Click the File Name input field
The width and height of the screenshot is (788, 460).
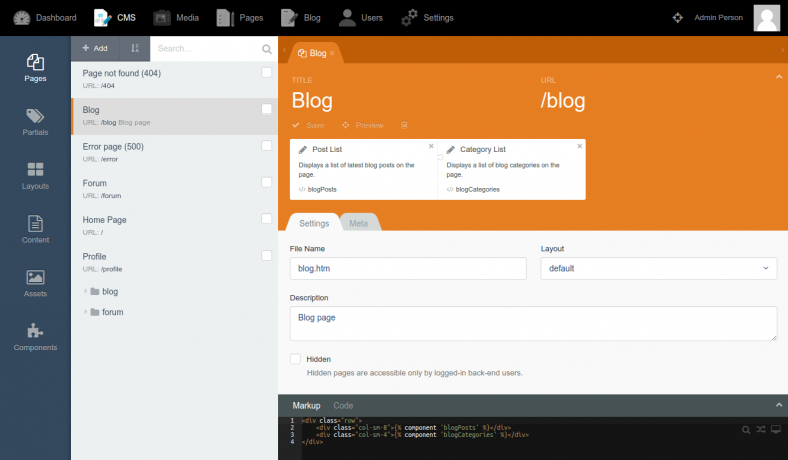[408, 268]
